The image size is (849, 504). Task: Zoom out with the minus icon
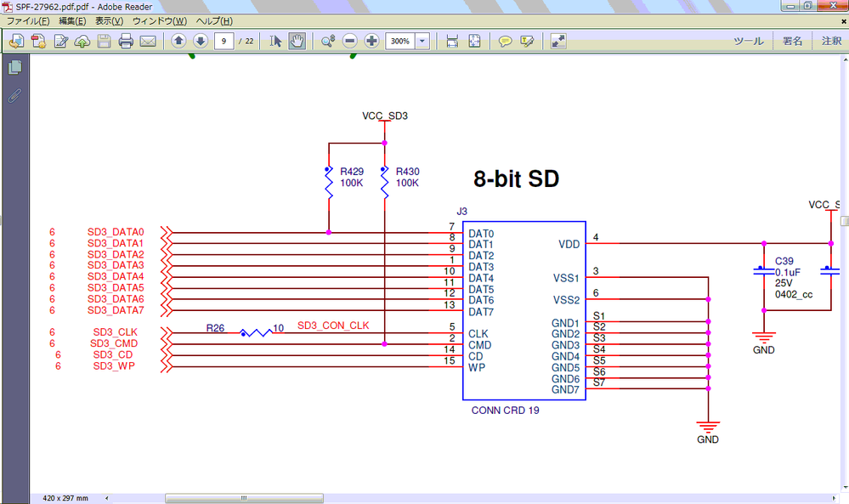tap(348, 40)
